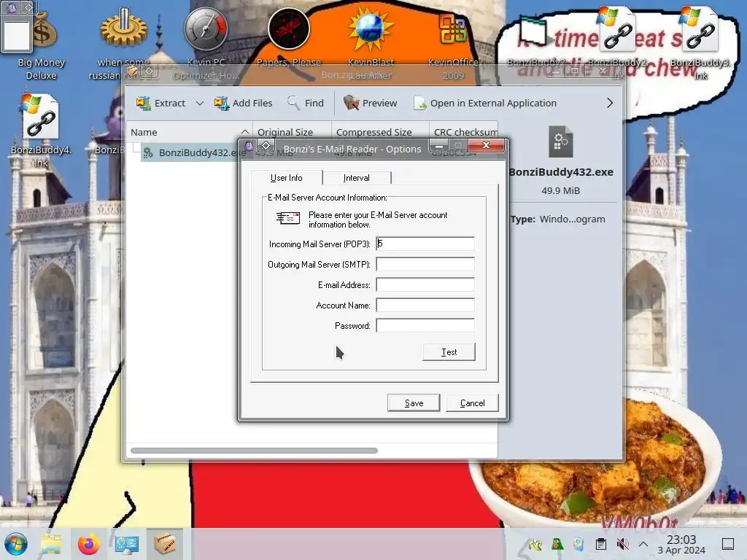Image resolution: width=747 pixels, height=560 pixels.
Task: Click Add Files in the archive toolbar
Action: tap(243, 103)
